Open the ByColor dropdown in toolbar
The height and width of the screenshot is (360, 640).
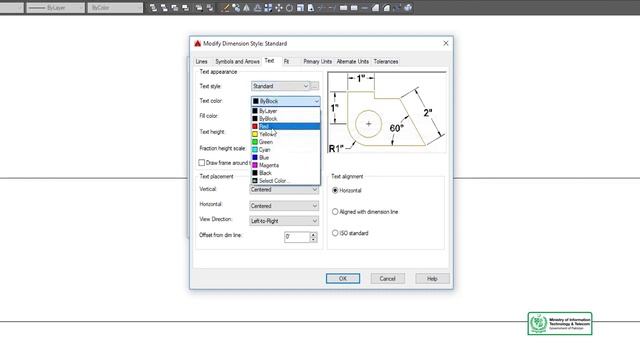click(115, 8)
